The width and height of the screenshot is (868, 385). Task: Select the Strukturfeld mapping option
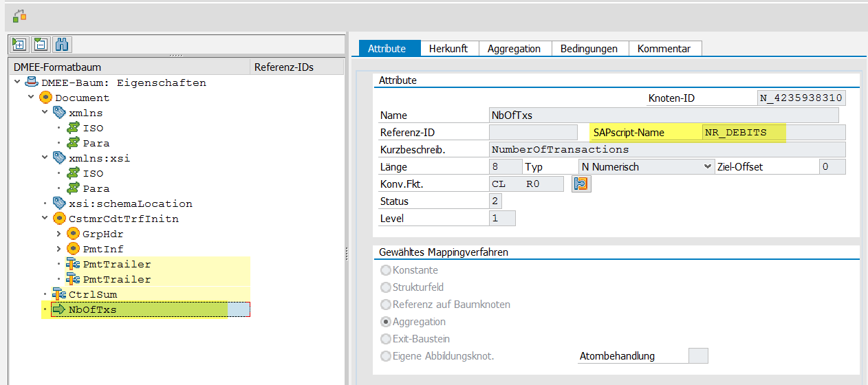coord(386,287)
